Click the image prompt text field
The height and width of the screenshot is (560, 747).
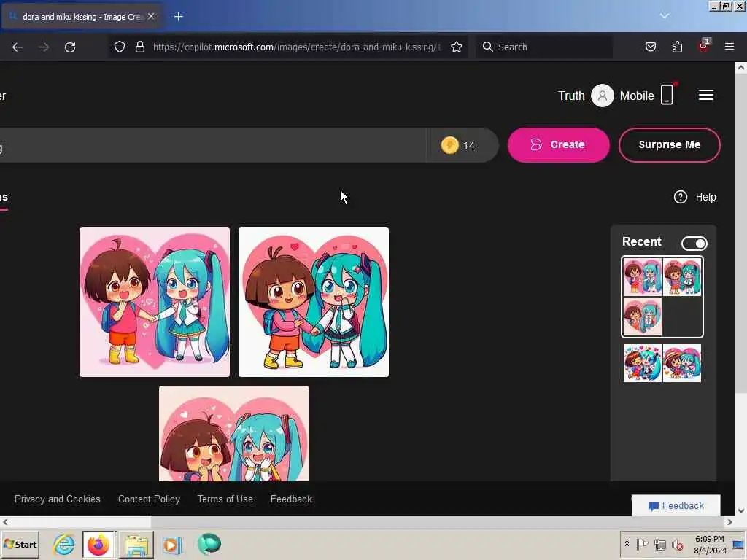[212, 145]
